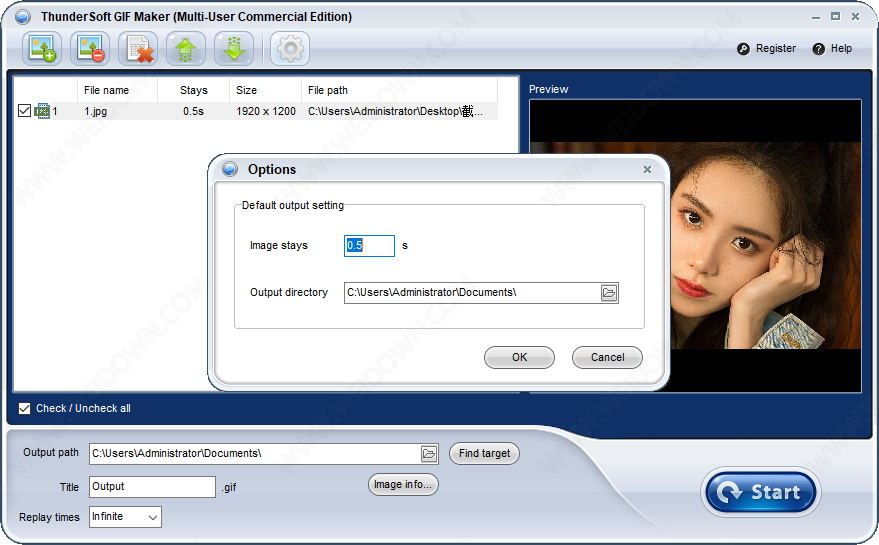
Task: Click the Remove image toolbar icon
Action: click(90, 49)
